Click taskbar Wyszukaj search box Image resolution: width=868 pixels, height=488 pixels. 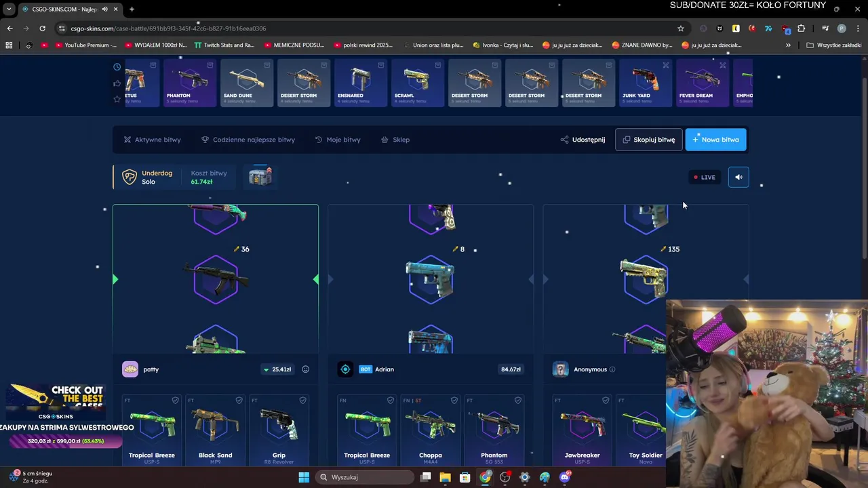[366, 477]
